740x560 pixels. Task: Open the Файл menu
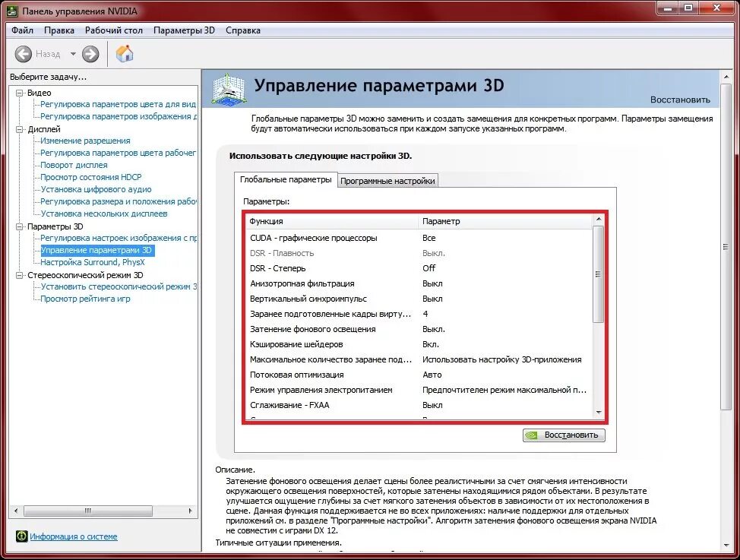(x=22, y=30)
